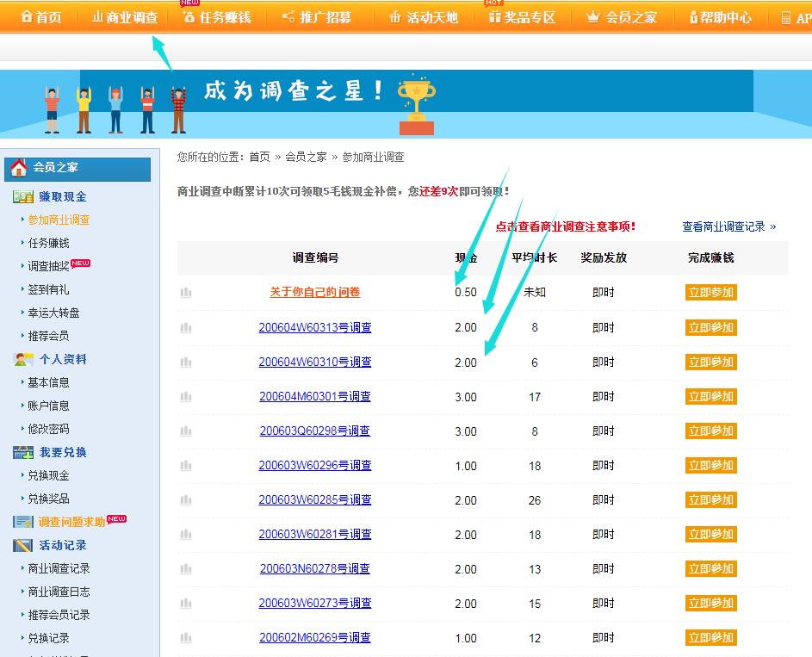Click the 调查问题求助 icon in sidebar
The height and width of the screenshot is (657, 812).
point(23,523)
